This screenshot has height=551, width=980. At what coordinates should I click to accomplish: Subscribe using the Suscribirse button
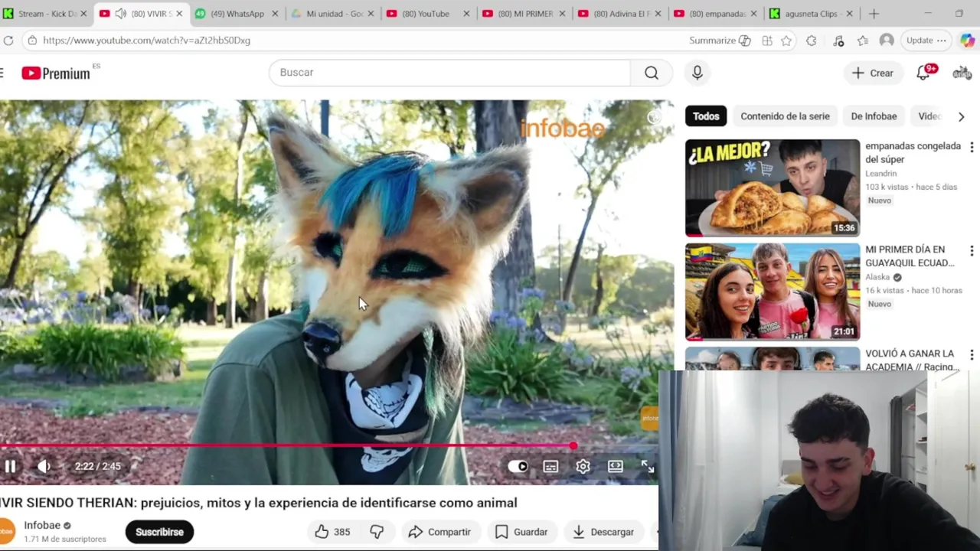coord(159,532)
